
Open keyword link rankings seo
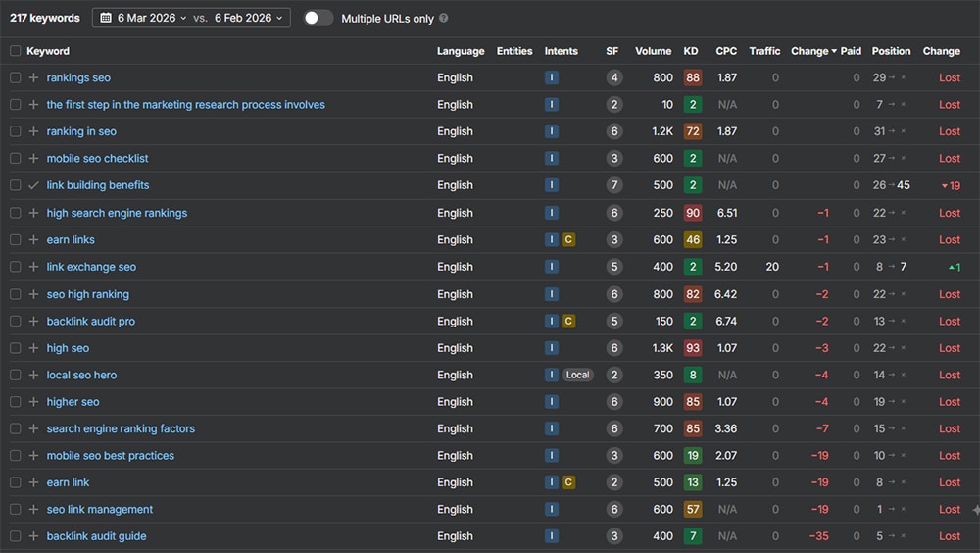pos(78,77)
